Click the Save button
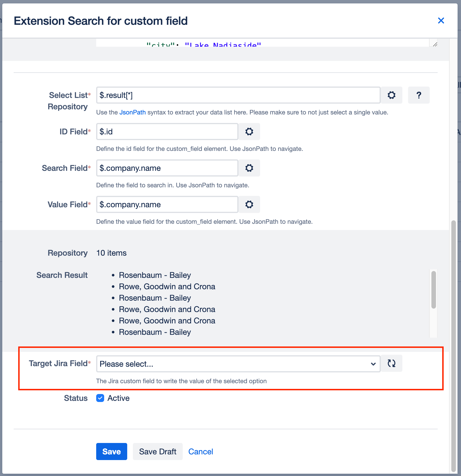This screenshot has width=461, height=476. [x=112, y=452]
